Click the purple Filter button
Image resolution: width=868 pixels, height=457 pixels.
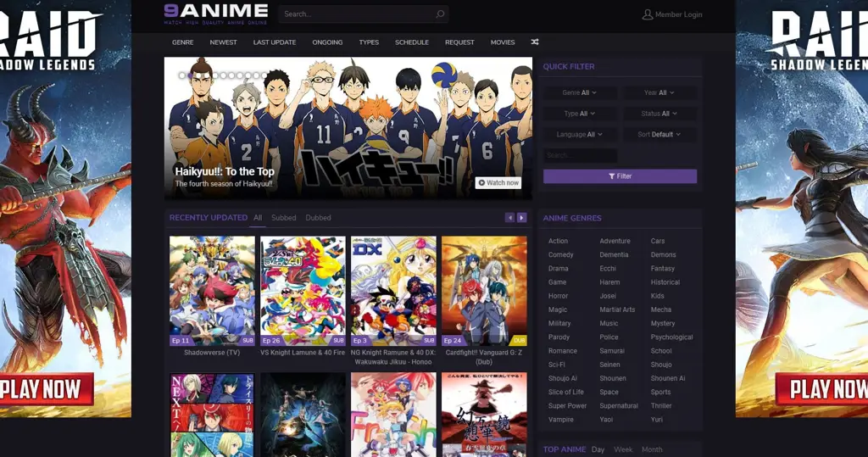pos(620,176)
